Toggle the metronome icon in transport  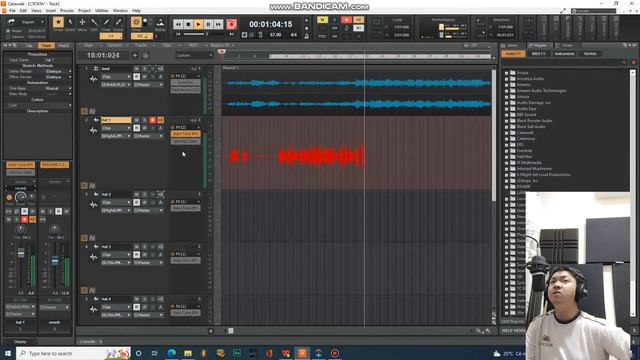[307, 36]
